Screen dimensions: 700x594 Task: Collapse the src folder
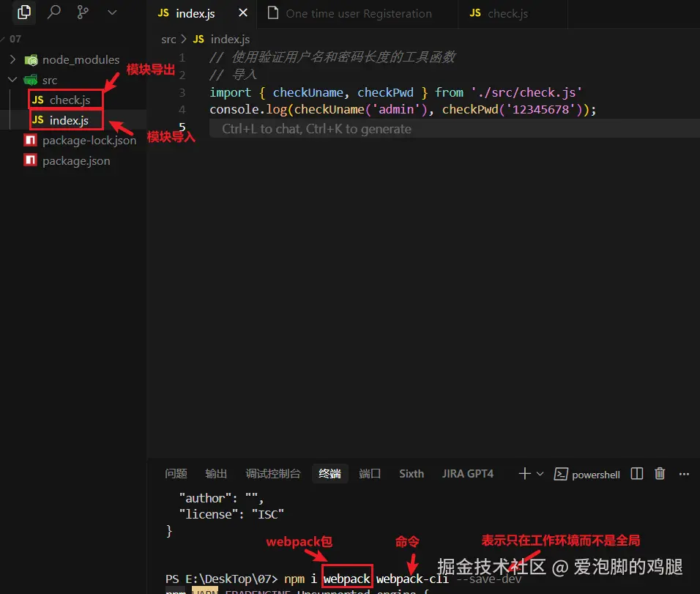[x=12, y=80]
